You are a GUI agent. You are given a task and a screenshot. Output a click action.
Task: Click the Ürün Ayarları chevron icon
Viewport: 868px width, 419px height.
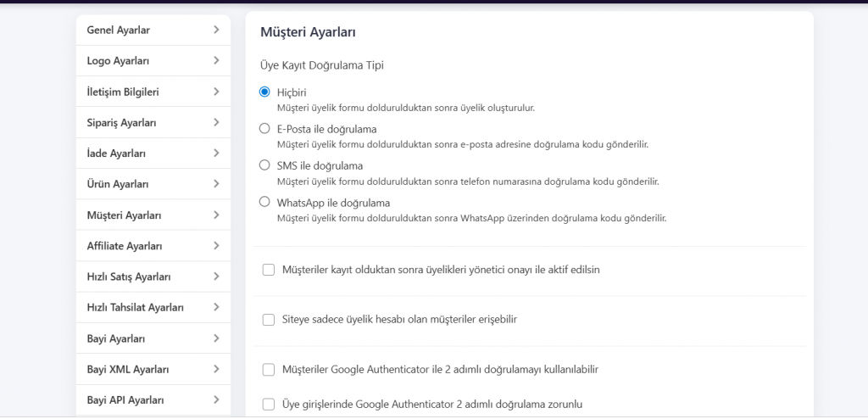(x=216, y=184)
